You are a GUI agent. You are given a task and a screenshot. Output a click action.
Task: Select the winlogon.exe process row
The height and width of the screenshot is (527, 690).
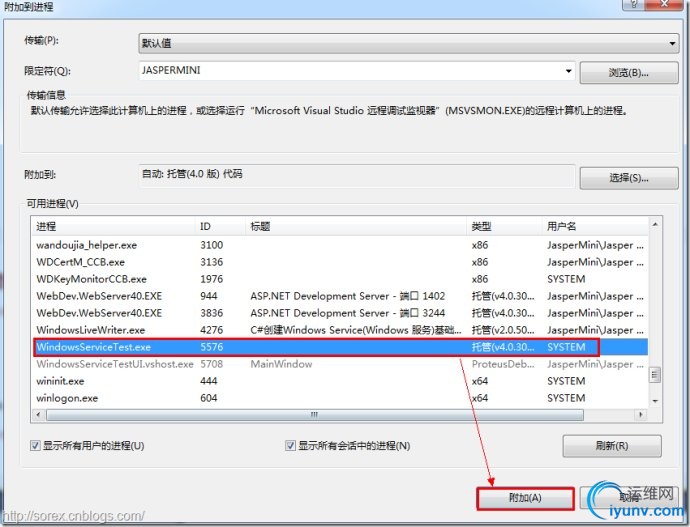pyautogui.click(x=340, y=398)
